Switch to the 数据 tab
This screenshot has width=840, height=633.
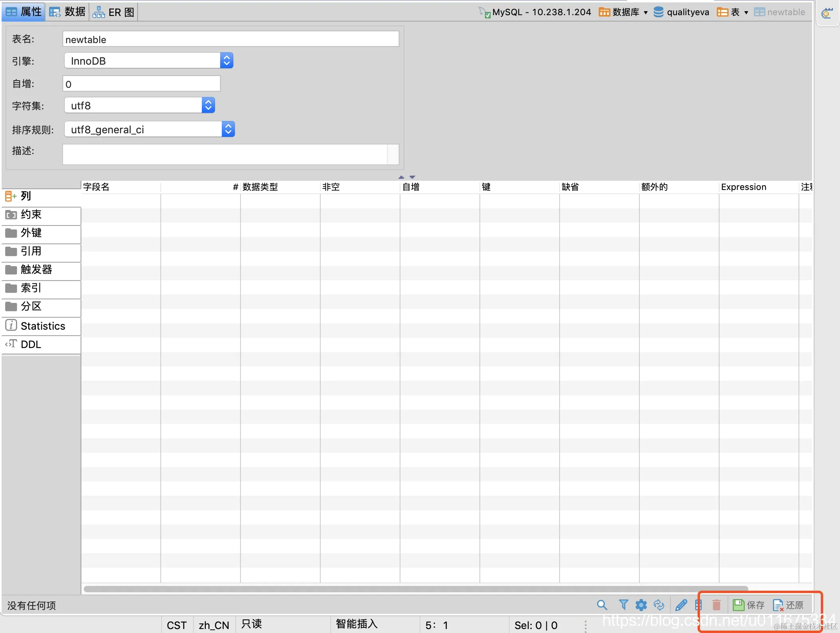[x=67, y=12]
